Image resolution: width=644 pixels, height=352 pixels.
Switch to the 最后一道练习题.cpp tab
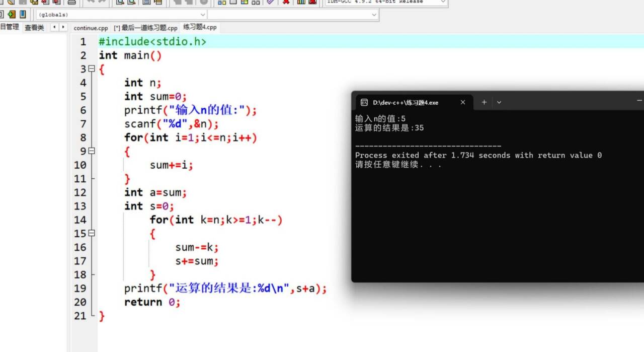145,28
